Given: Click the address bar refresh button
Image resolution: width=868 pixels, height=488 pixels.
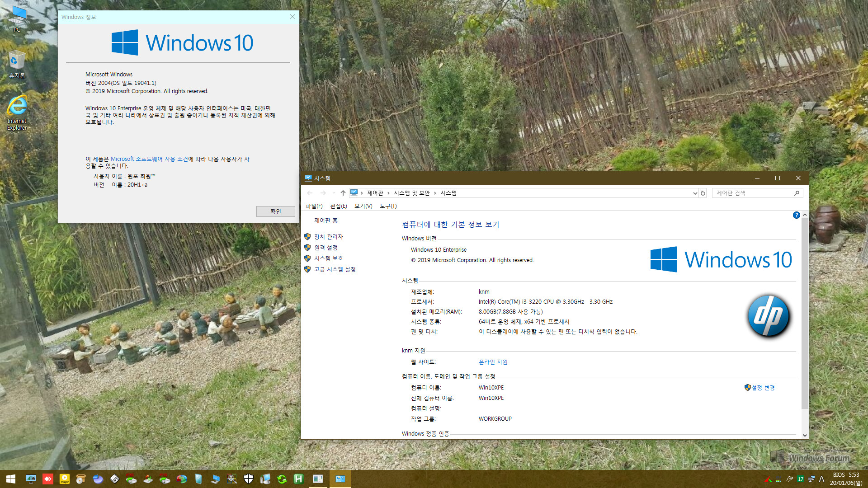Looking at the screenshot, I should (x=703, y=193).
